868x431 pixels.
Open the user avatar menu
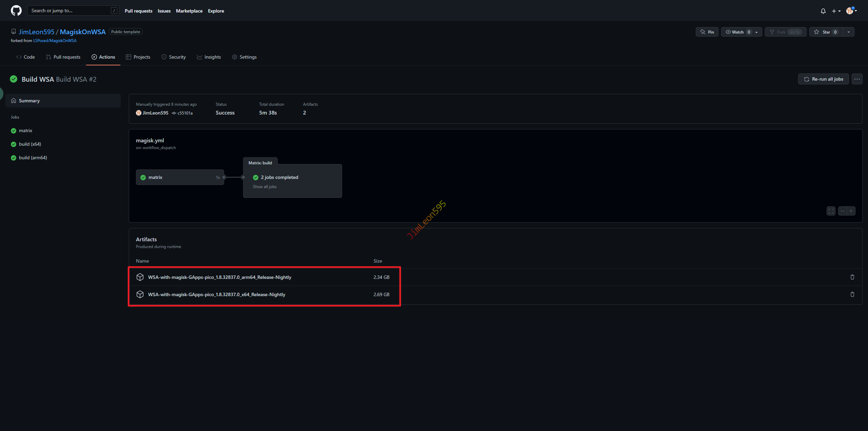(851, 11)
